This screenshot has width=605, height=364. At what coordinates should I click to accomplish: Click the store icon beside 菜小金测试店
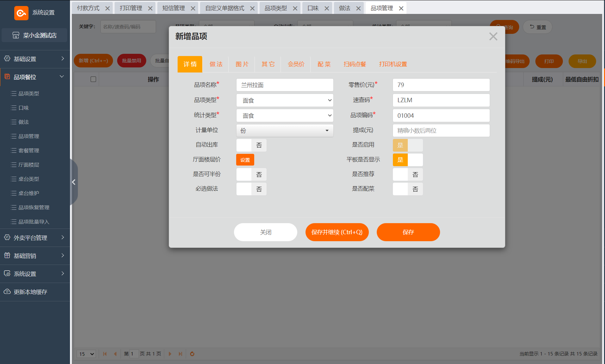(16, 35)
